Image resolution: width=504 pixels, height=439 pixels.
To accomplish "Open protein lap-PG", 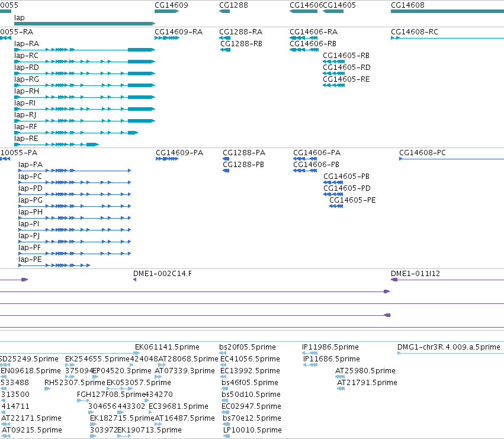I will (x=31, y=200).
